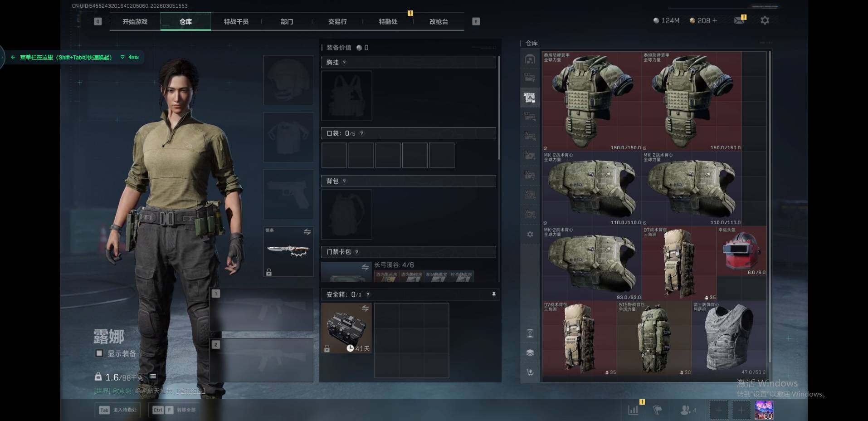Open warehouse gear settings icon in sidebar
The height and width of the screenshot is (421, 868).
pyautogui.click(x=530, y=235)
